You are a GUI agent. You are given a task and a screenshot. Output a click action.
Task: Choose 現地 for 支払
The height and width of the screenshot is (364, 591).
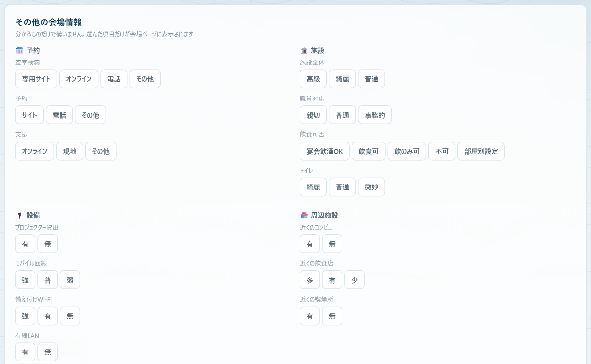(x=70, y=151)
